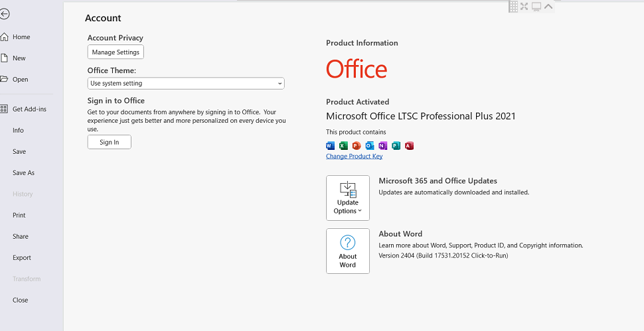Select Print in the backstage menu
Image resolution: width=644 pixels, height=331 pixels.
click(x=19, y=216)
